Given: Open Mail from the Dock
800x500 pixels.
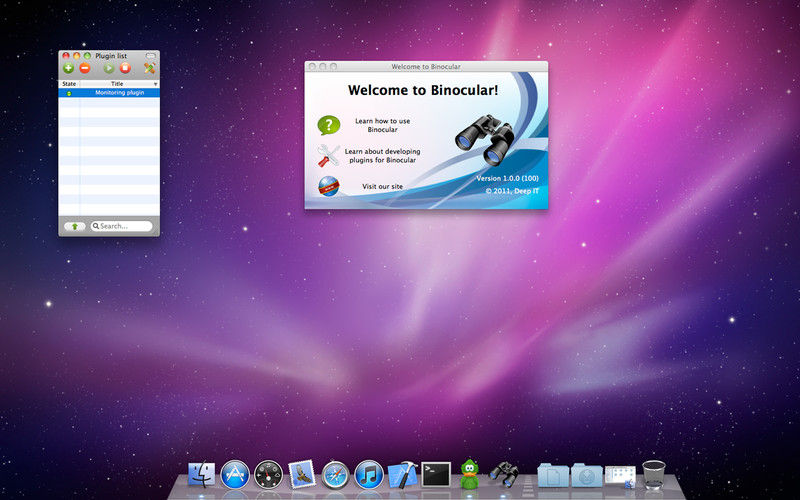Looking at the screenshot, I should (302, 474).
